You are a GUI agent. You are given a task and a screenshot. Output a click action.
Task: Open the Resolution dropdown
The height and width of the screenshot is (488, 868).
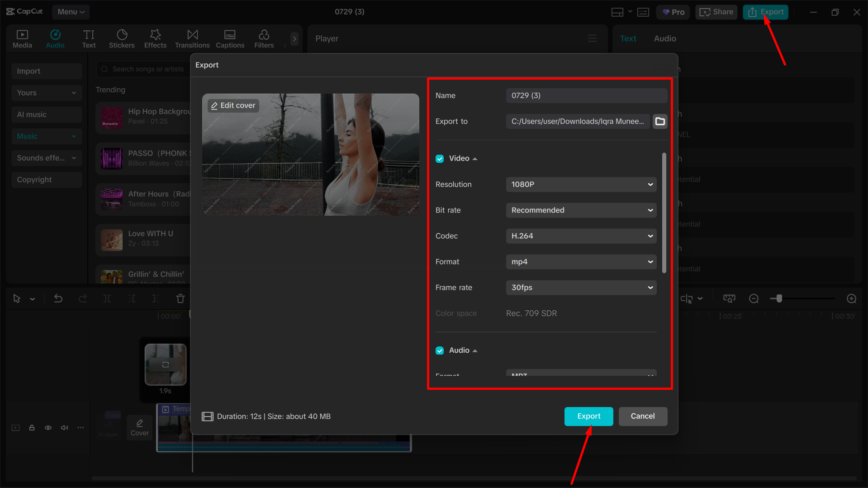581,185
